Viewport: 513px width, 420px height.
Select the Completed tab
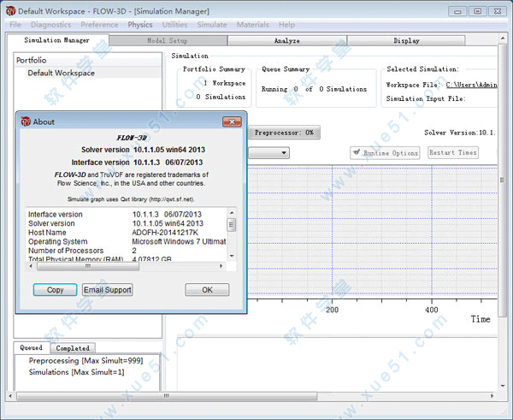(73, 348)
